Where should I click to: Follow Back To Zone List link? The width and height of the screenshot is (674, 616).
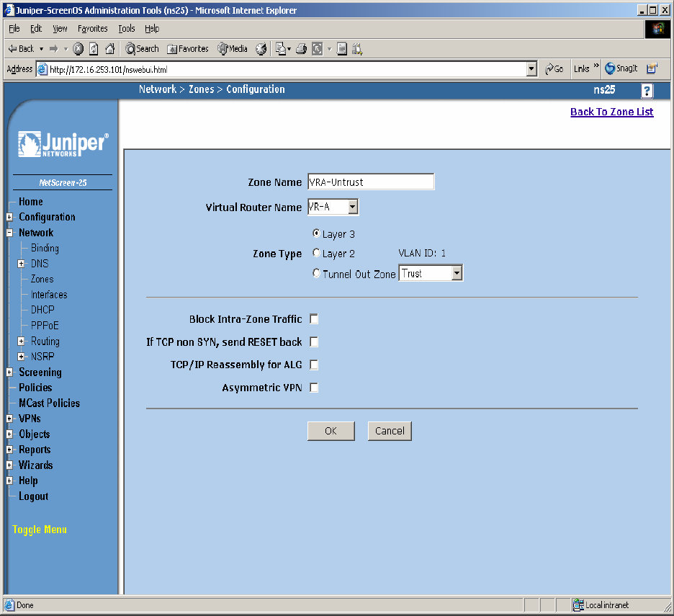(611, 112)
